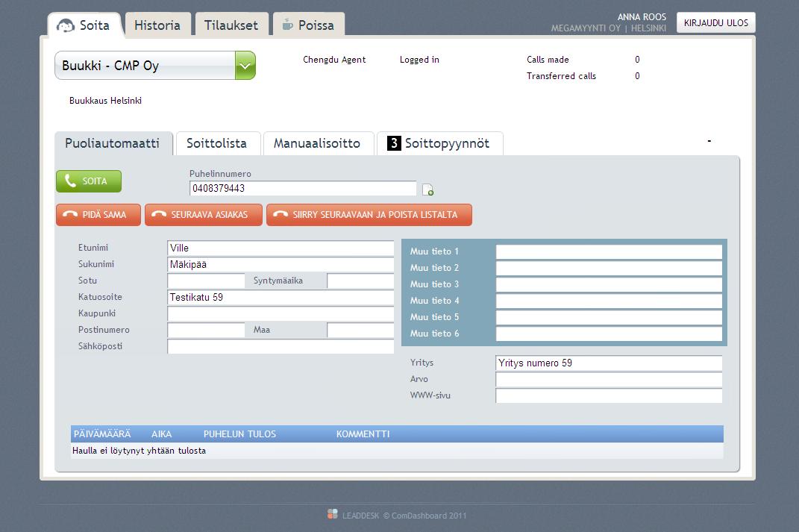Click the SEURAAVA ASIAKAS button
Screen dimensions: 799x532
[204, 215]
